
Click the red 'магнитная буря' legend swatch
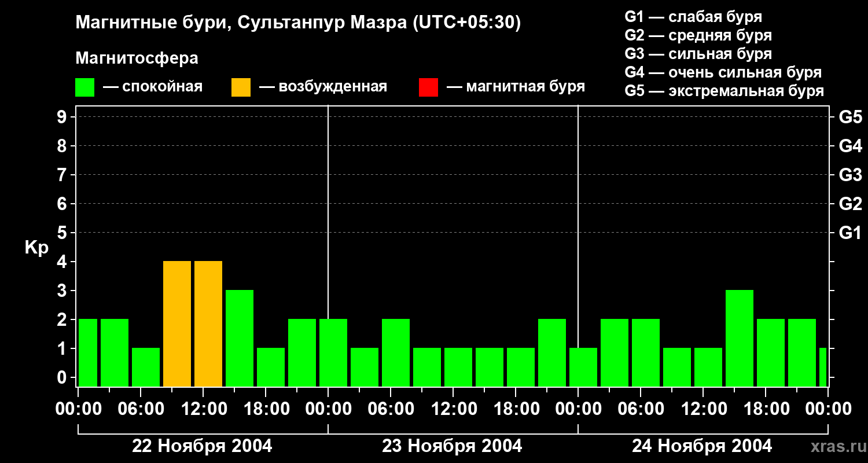tap(429, 87)
